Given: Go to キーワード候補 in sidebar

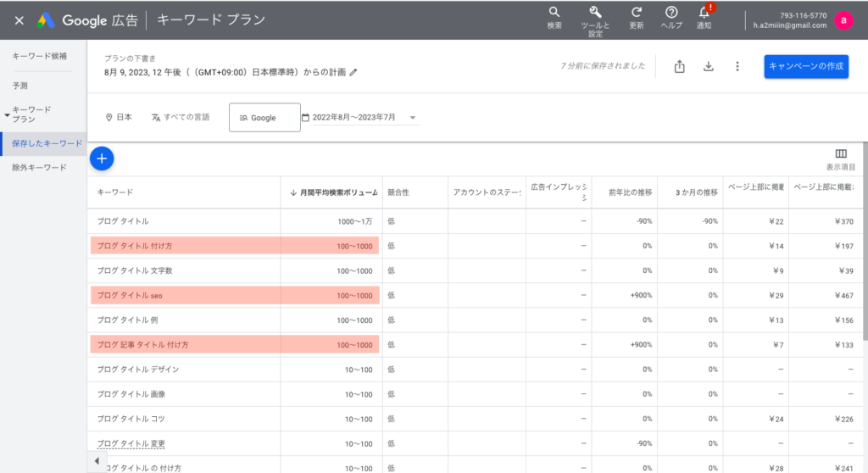Looking at the screenshot, I should click(x=39, y=56).
